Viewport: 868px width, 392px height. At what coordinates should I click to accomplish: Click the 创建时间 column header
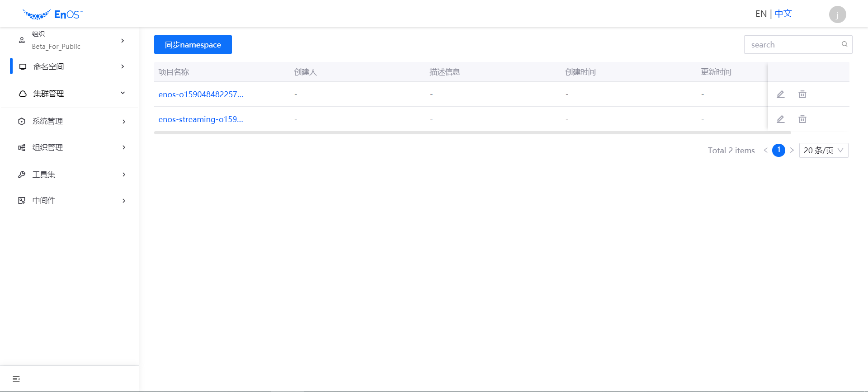(x=580, y=72)
